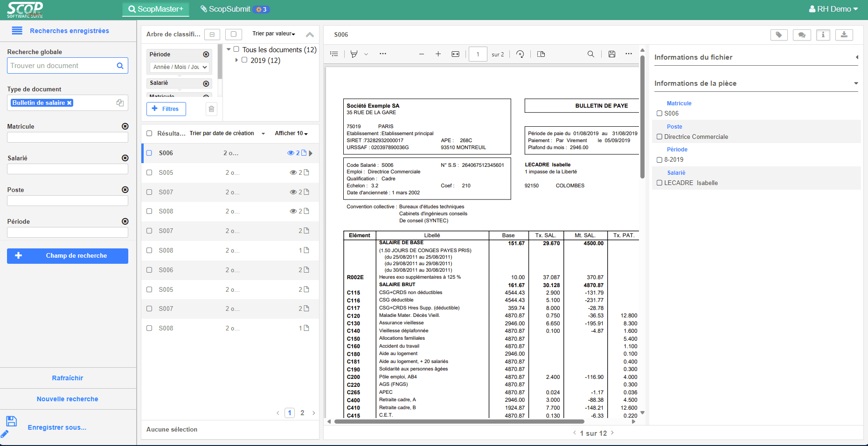Clear the Poste search field with its X icon
The width and height of the screenshot is (868, 446).
(x=125, y=190)
